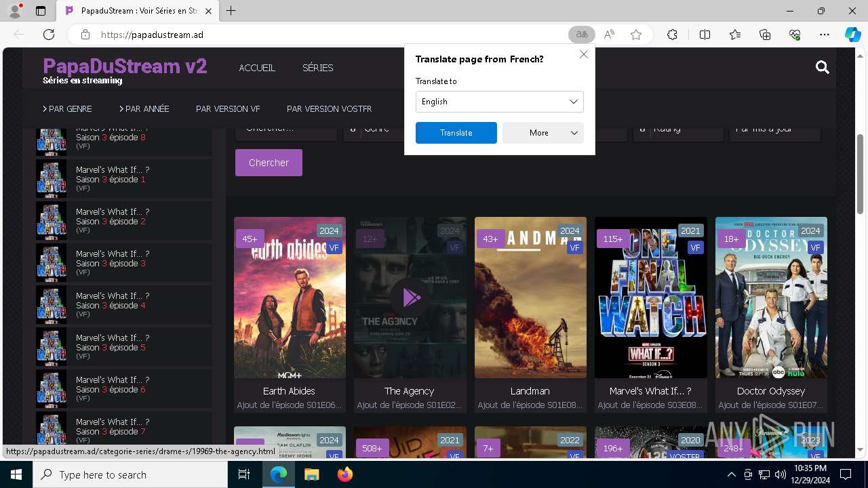868x488 pixels.
Task: Open Settings and more ellipsis menu
Action: tap(825, 35)
